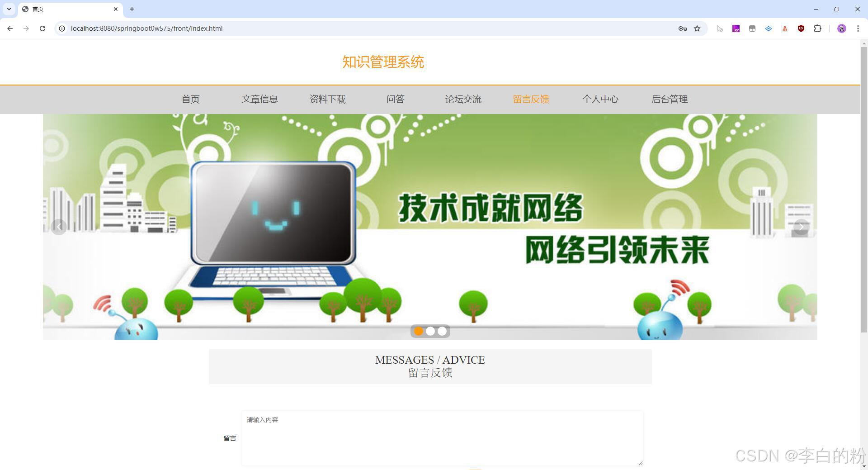
Task: Open the 首页 navigation item
Action: coord(191,99)
